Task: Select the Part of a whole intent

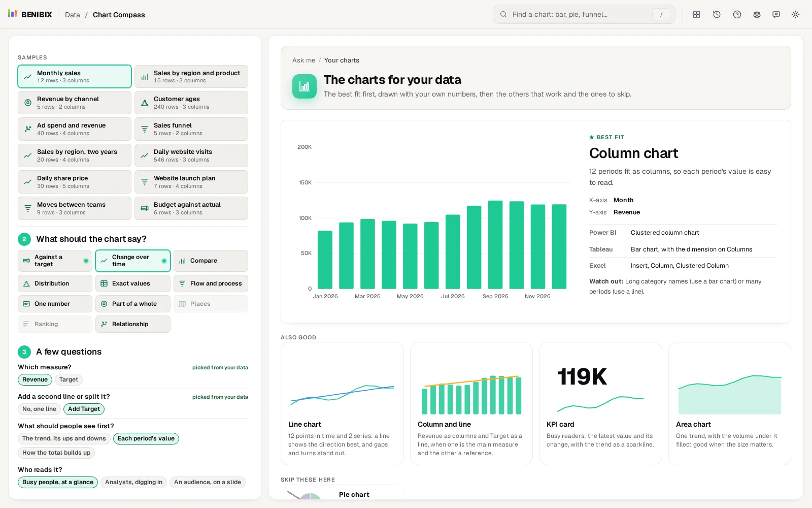Action: (x=133, y=304)
